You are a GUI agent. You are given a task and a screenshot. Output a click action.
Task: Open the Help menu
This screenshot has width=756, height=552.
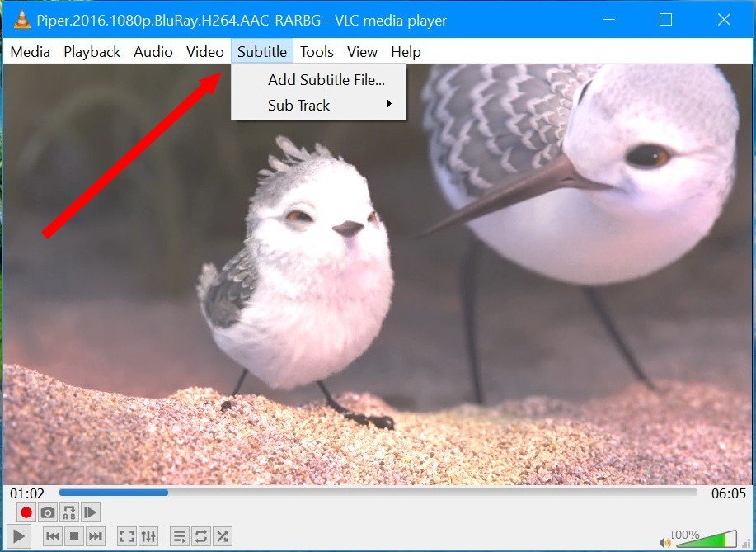pyautogui.click(x=406, y=52)
